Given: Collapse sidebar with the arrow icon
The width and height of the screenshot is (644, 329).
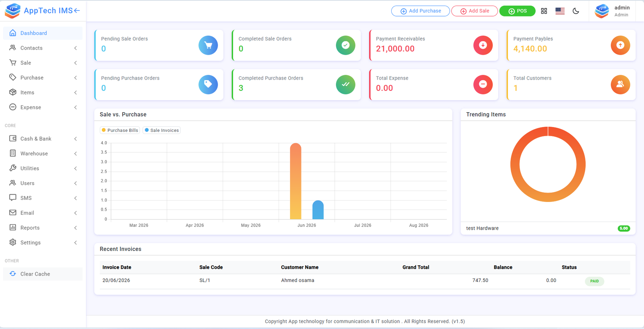Looking at the screenshot, I should pos(77,10).
